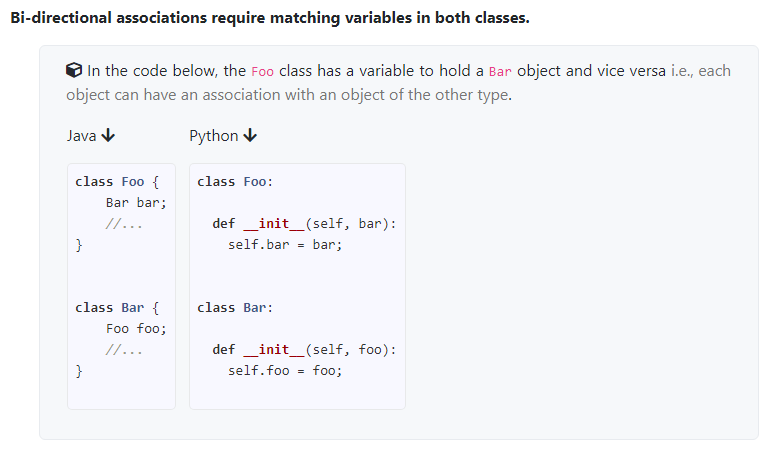Click the pink Foo inline code in paragraph
Image resolution: width=766 pixels, height=450 pixels.
(262, 72)
